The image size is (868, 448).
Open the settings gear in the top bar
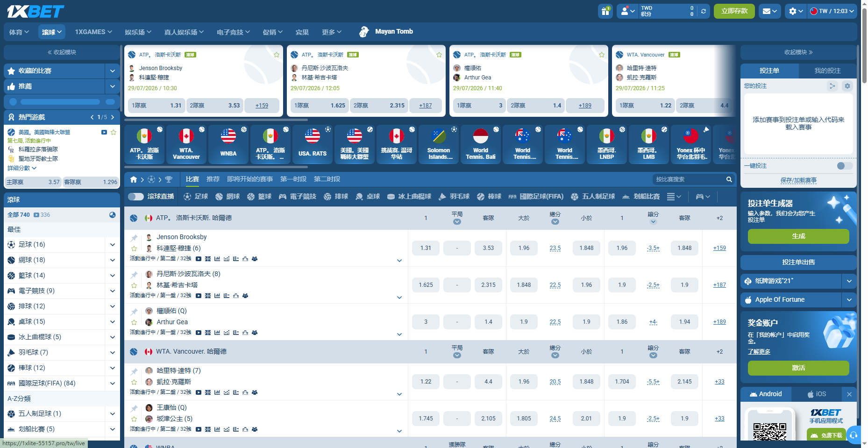(x=796, y=11)
